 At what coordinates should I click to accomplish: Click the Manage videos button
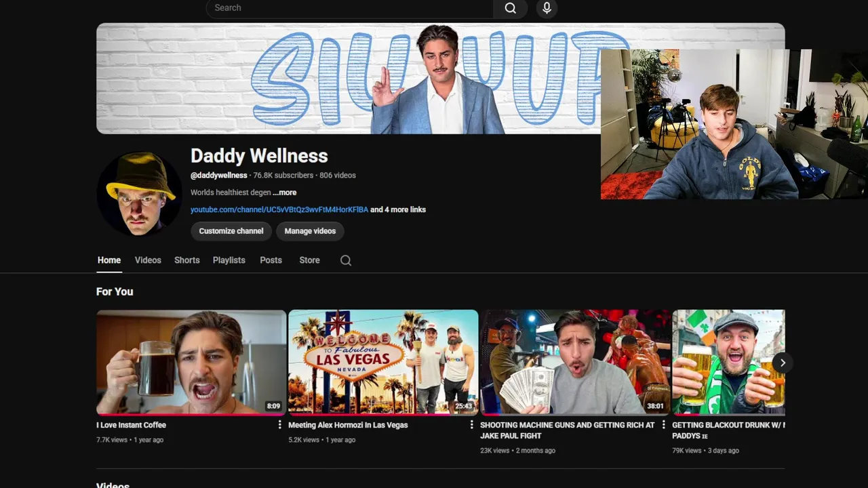[x=310, y=231]
